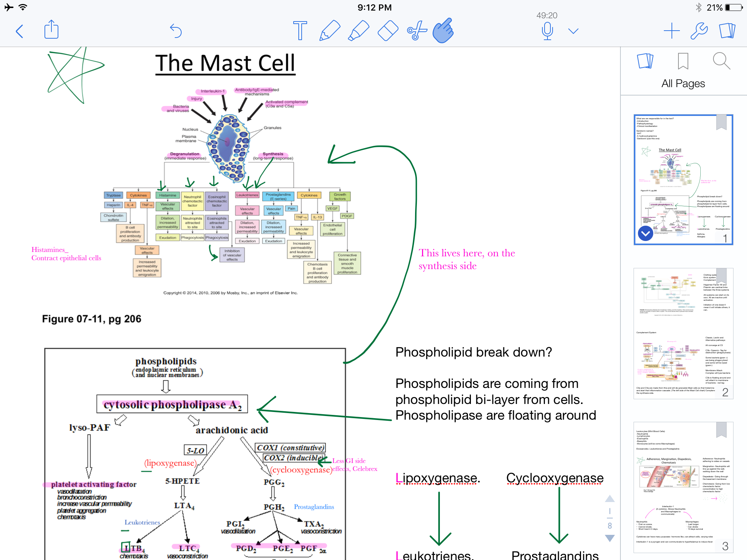This screenshot has height=560, width=747.
Task: Select the Scissors cut tool
Action: click(417, 31)
